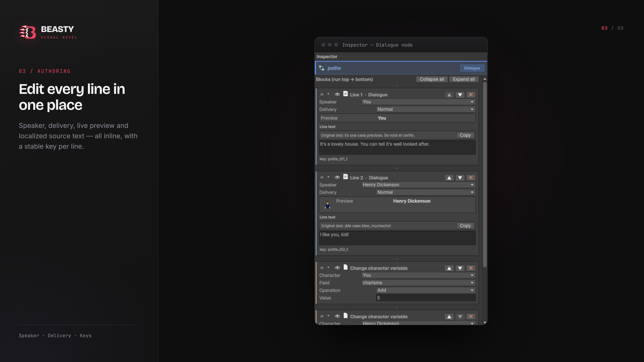Click the node name 'polite'

[334, 68]
